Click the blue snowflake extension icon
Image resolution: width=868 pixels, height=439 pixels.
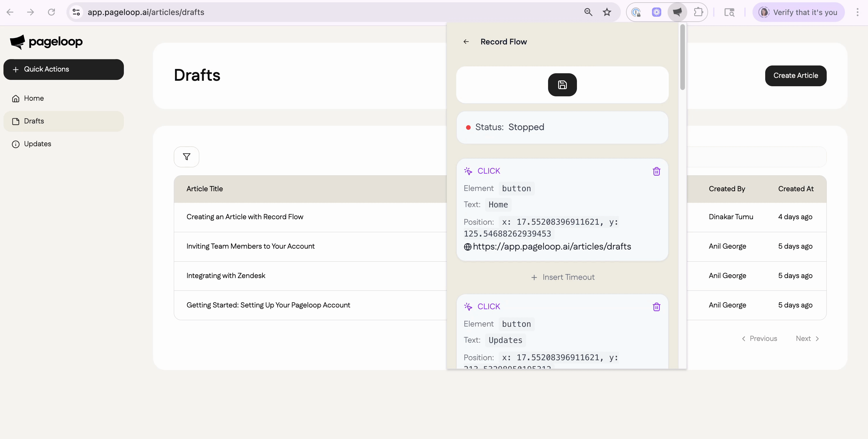click(656, 12)
